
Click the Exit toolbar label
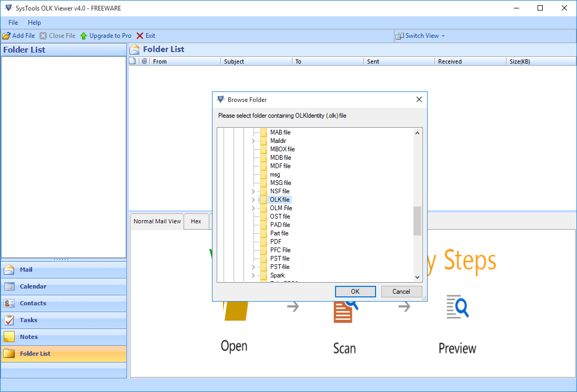point(150,36)
